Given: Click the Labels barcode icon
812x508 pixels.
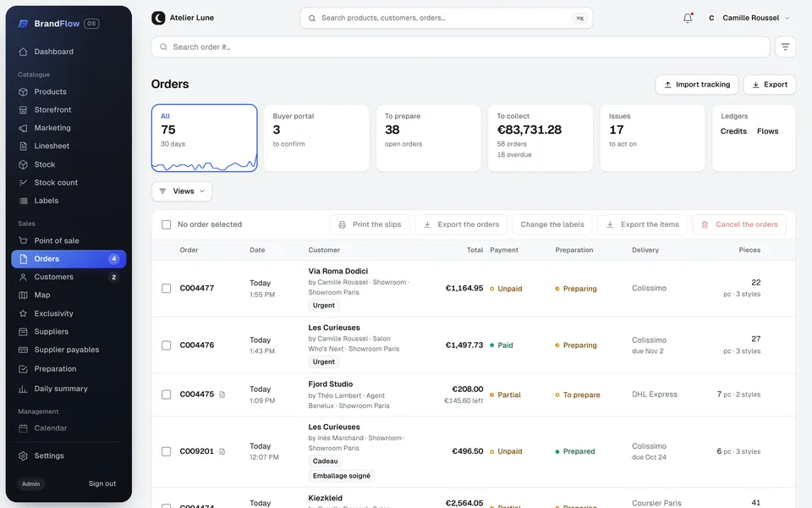Looking at the screenshot, I should (x=23, y=201).
